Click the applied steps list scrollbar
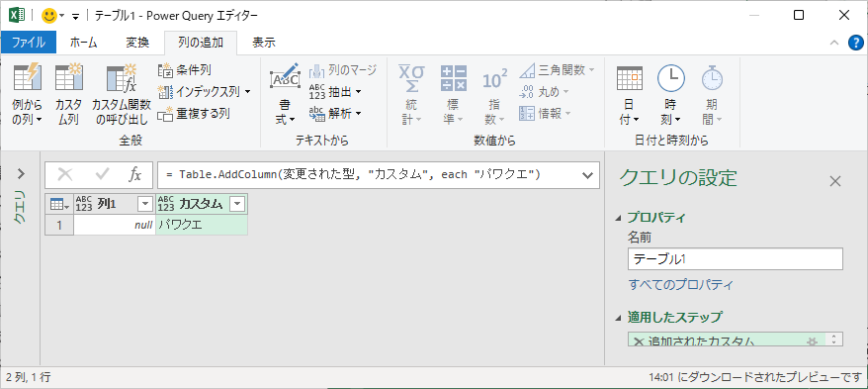The height and width of the screenshot is (389, 868). [834, 340]
